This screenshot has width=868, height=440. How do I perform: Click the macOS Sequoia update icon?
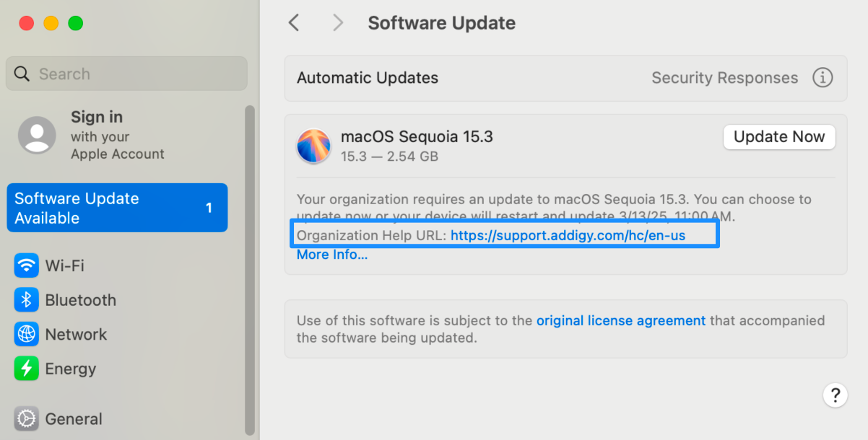[x=313, y=146]
